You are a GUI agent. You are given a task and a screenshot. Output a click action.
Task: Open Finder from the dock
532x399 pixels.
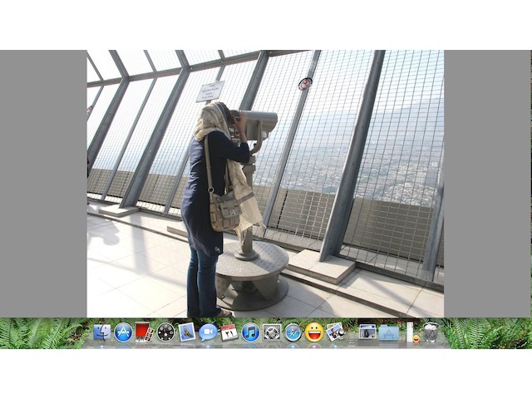pos(102,332)
